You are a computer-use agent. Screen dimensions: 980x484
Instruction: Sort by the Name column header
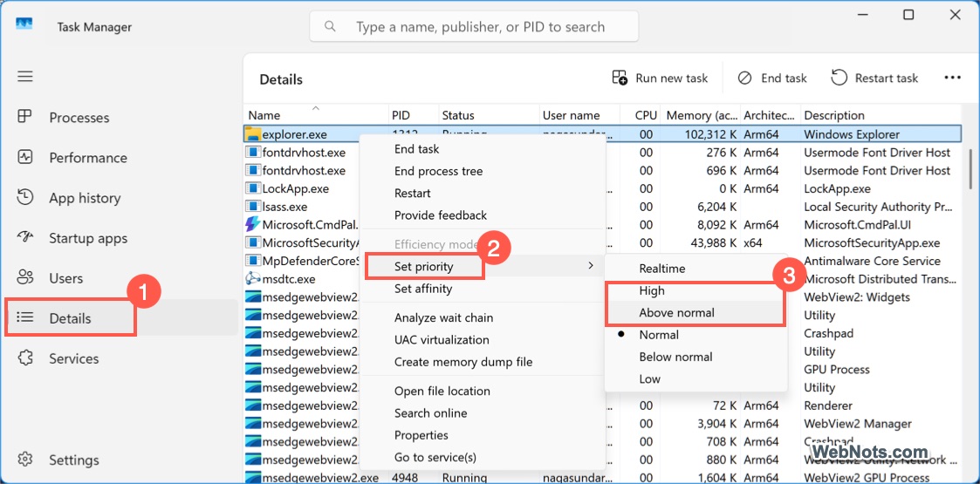[x=316, y=115]
